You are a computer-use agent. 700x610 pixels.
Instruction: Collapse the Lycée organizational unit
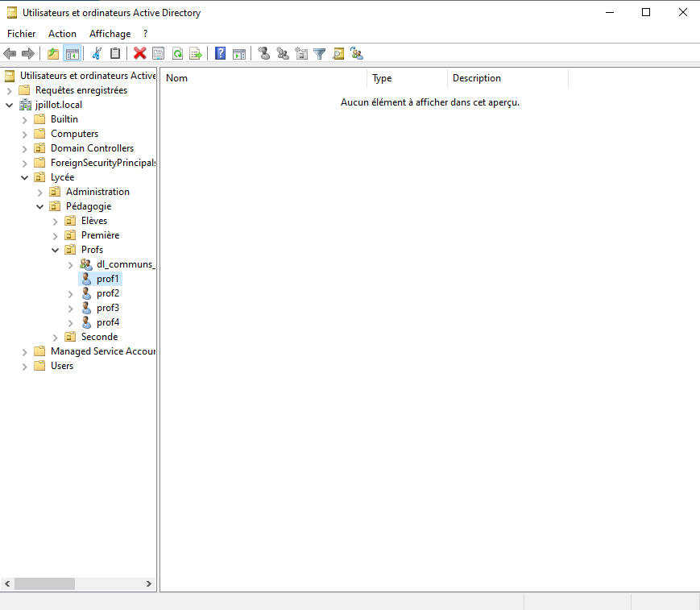coord(24,178)
